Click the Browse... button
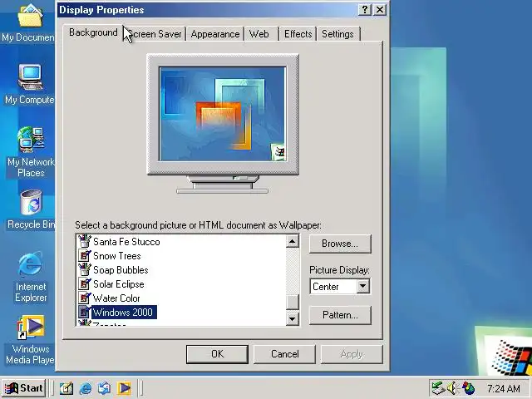This screenshot has height=399, width=532. (340, 244)
